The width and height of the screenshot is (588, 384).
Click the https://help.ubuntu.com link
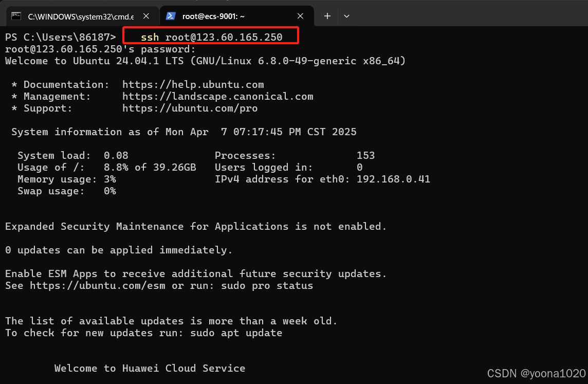[x=193, y=84]
